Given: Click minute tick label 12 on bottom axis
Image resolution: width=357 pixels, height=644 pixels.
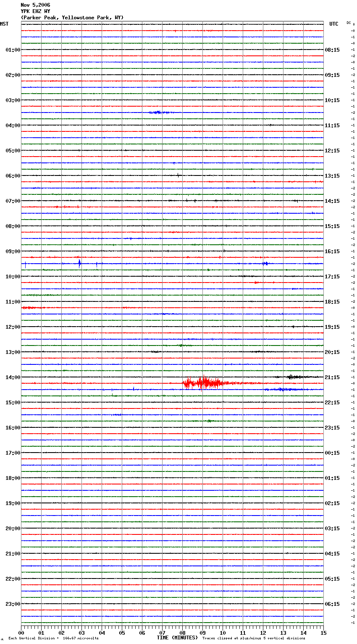Looking at the screenshot, I should (263, 633).
